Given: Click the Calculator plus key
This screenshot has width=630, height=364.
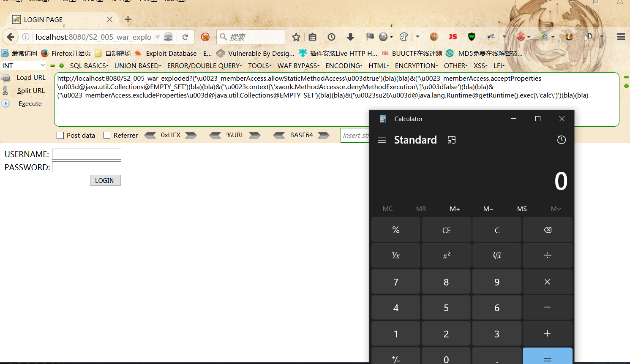Looking at the screenshot, I should (547, 333).
